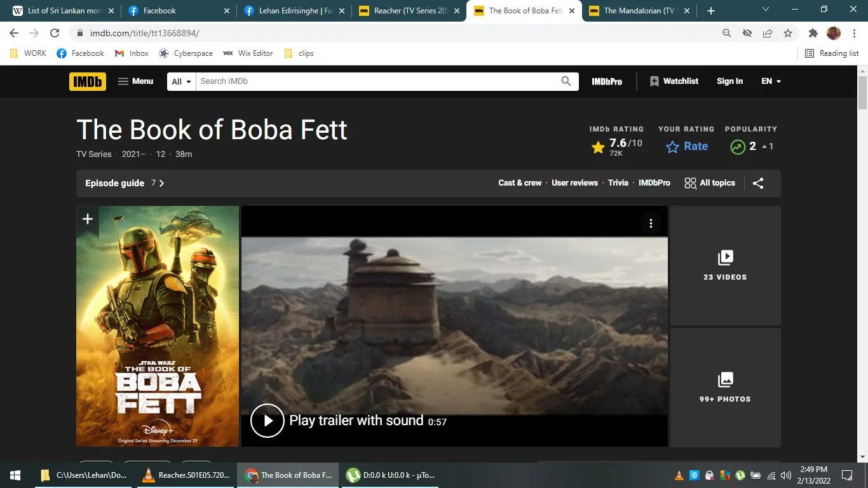Switch to Lehan Edirisinghe Facebook tab
The height and width of the screenshot is (488, 868).
tap(295, 11)
